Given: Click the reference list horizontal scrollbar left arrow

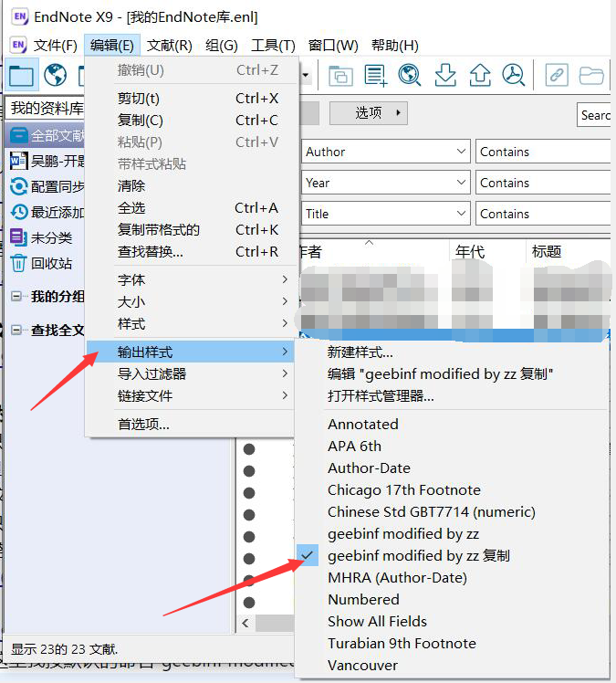Looking at the screenshot, I should pyautogui.click(x=245, y=623).
